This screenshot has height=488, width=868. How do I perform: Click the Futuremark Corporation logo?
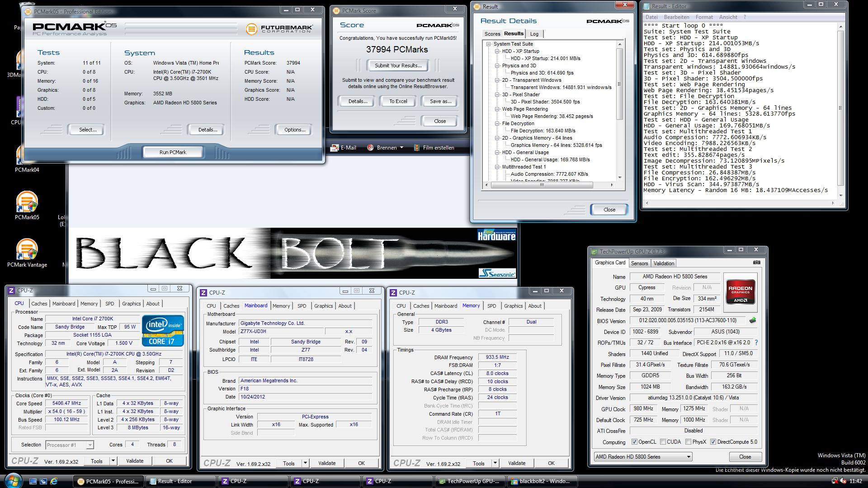point(279,29)
